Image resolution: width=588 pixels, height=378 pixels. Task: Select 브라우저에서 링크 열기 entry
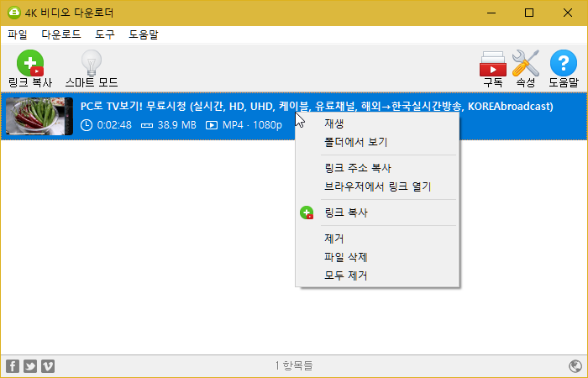[x=377, y=186]
